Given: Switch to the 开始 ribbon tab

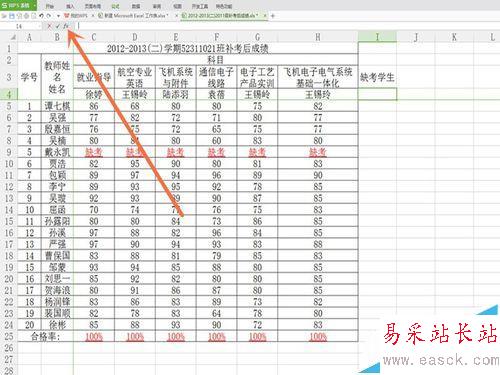Looking at the screenshot, I should 50,6.
